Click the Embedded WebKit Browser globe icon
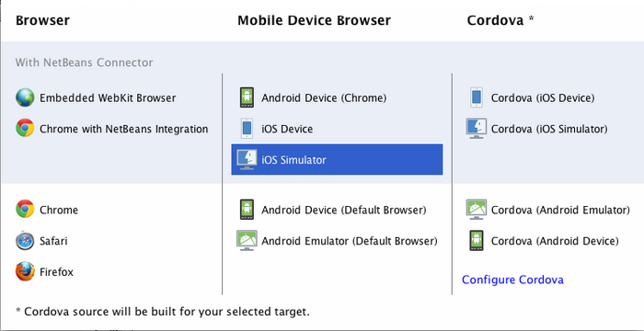The image size is (644, 331). click(25, 97)
